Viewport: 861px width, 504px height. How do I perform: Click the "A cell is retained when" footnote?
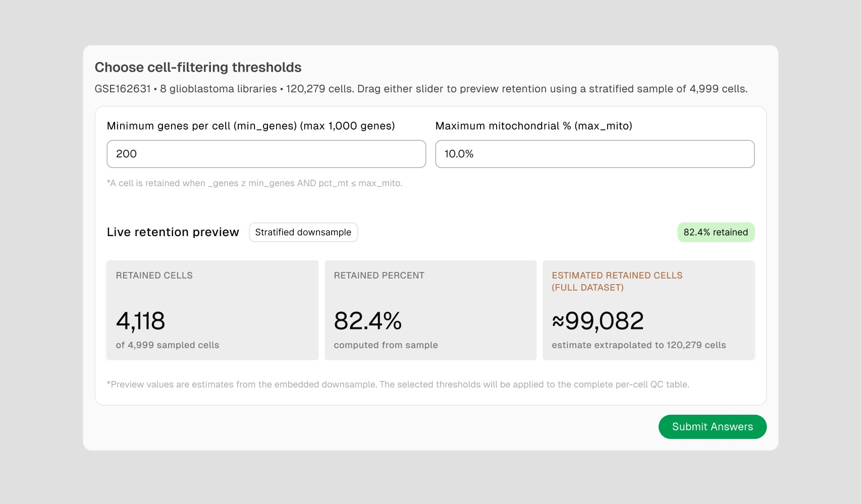255,183
